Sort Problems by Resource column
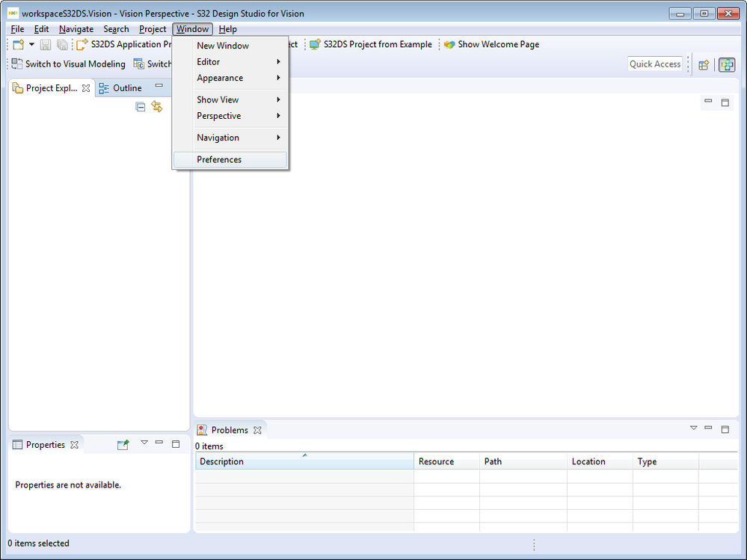The height and width of the screenshot is (560, 747). pos(447,461)
